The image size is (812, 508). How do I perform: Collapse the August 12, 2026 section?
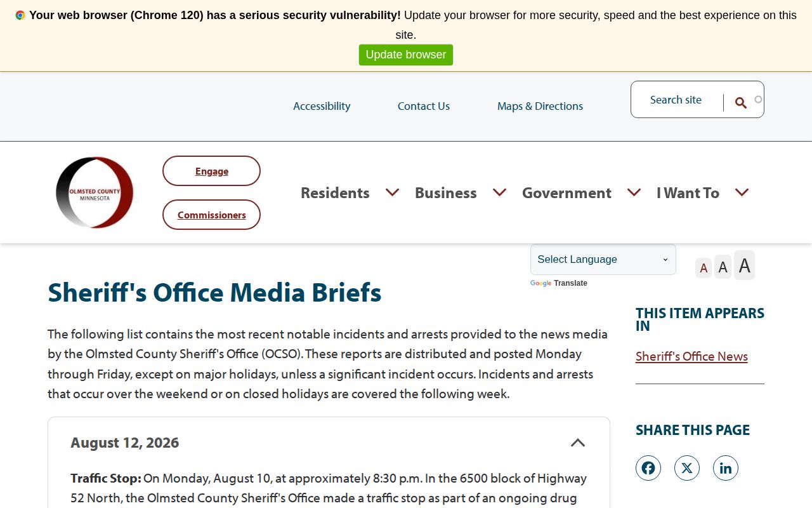tap(578, 443)
